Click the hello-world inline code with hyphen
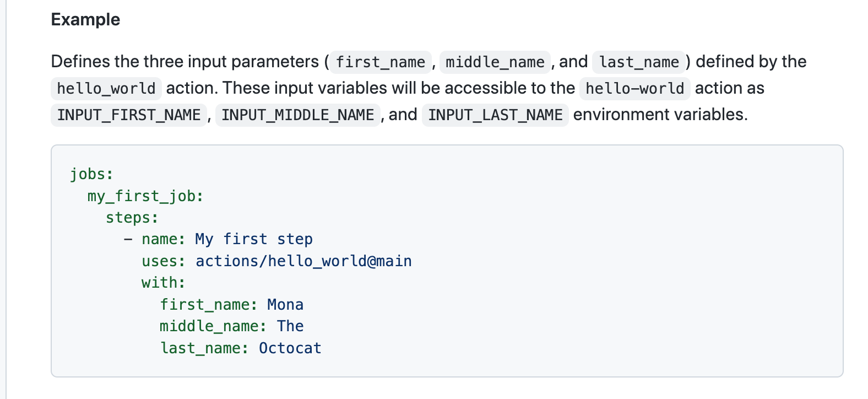Image resolution: width=868 pixels, height=399 pixels. coord(634,88)
